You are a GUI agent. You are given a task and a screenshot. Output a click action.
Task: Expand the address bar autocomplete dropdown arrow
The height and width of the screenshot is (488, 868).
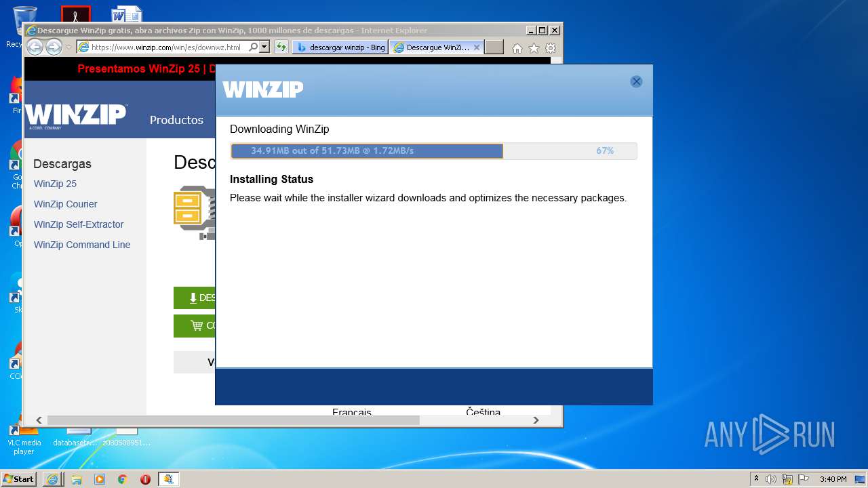pos(264,47)
